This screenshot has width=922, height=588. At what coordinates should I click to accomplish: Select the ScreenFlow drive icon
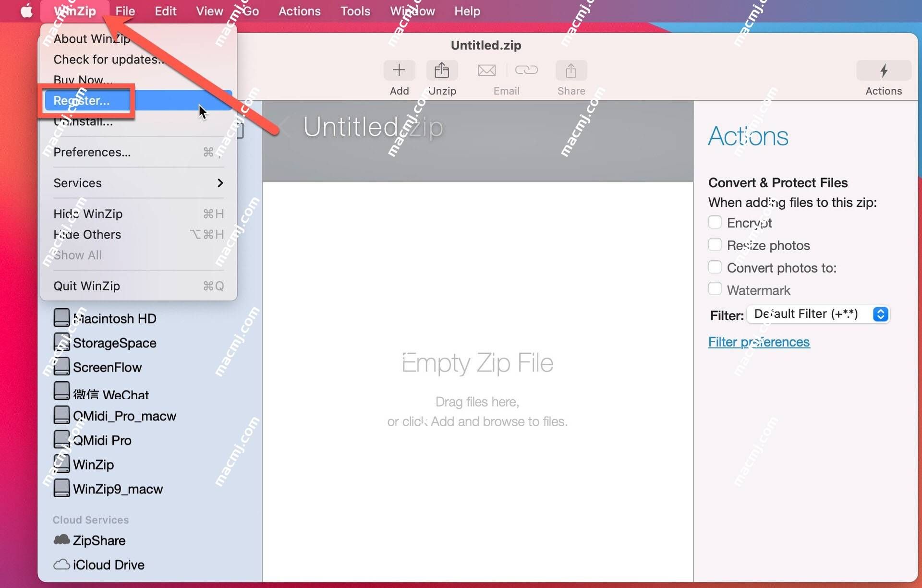pos(61,367)
